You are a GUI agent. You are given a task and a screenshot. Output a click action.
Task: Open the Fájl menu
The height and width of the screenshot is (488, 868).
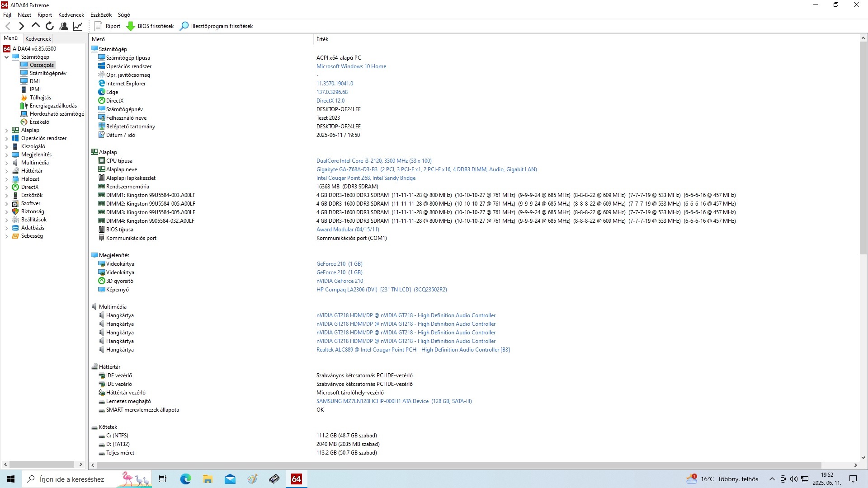[x=7, y=15]
